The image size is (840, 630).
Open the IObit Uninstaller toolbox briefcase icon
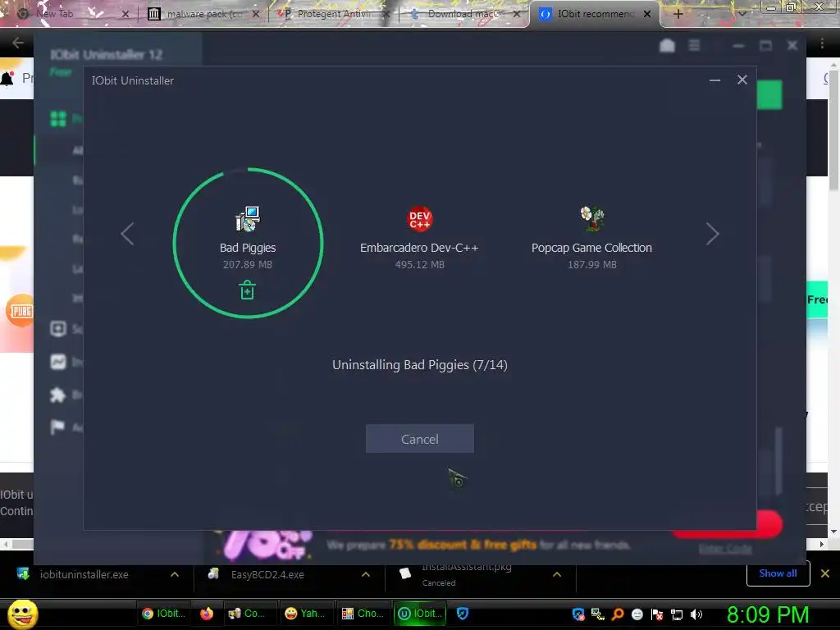coord(667,46)
